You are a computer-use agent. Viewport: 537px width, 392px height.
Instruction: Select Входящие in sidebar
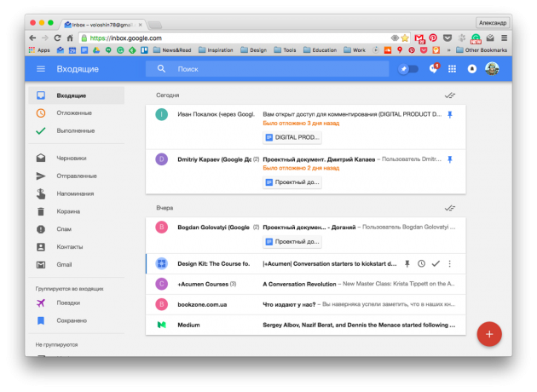[x=77, y=95]
